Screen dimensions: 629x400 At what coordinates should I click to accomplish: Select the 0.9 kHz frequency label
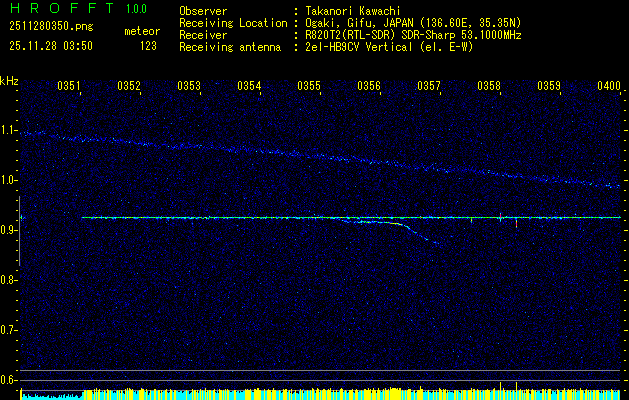[x=9, y=230]
